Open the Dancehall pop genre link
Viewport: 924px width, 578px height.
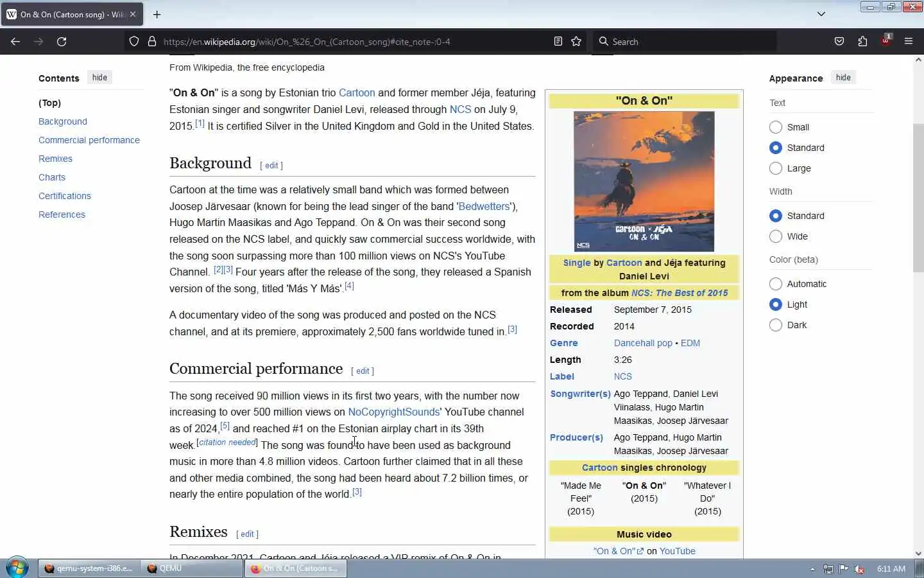(x=643, y=343)
